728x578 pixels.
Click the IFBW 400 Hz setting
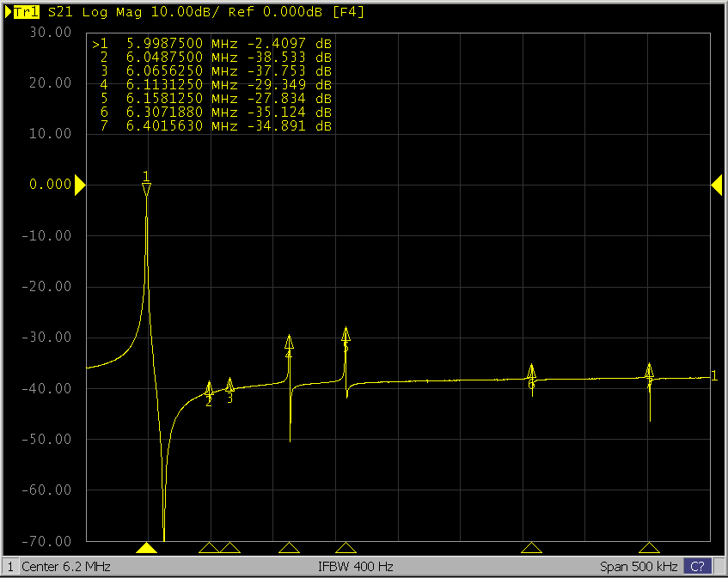(x=356, y=567)
